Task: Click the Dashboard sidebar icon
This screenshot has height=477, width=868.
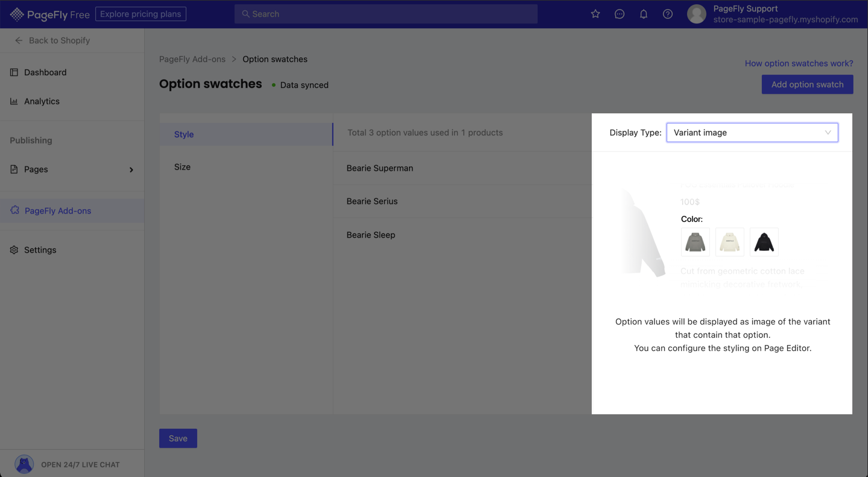Action: (14, 72)
